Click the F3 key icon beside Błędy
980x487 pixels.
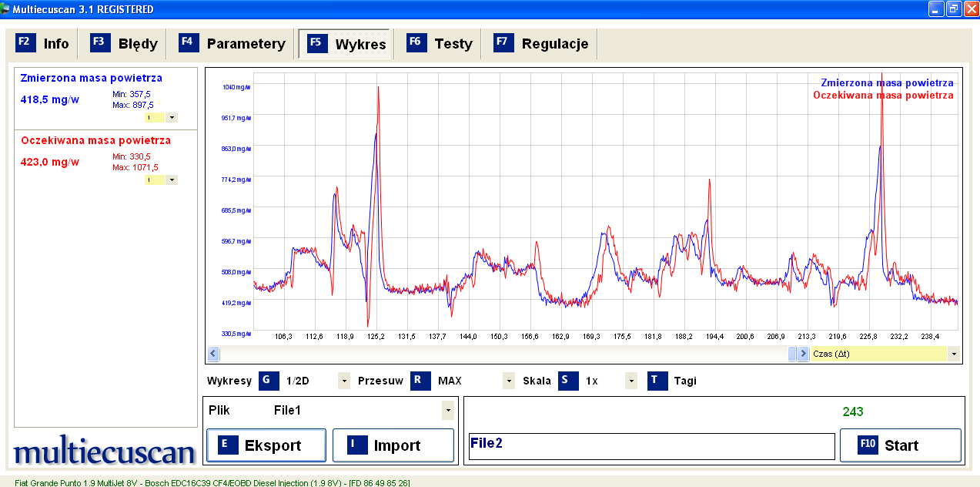[x=101, y=42]
